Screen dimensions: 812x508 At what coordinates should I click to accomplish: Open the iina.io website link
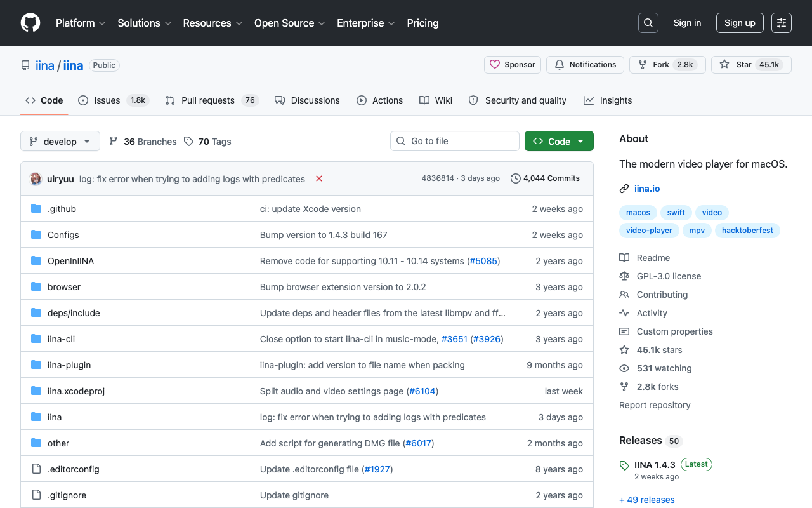[x=647, y=189]
